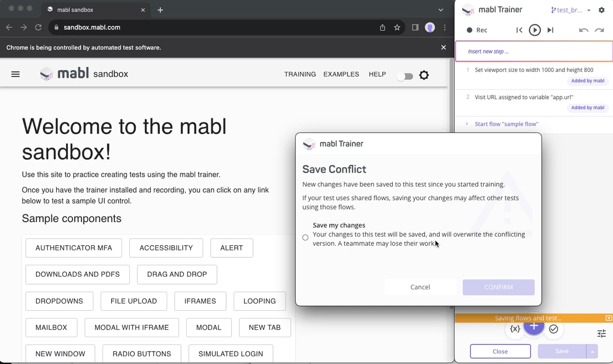This screenshot has width=613, height=364.
Task: Open the ACCESSIBILITY sample component
Action: 166,248
